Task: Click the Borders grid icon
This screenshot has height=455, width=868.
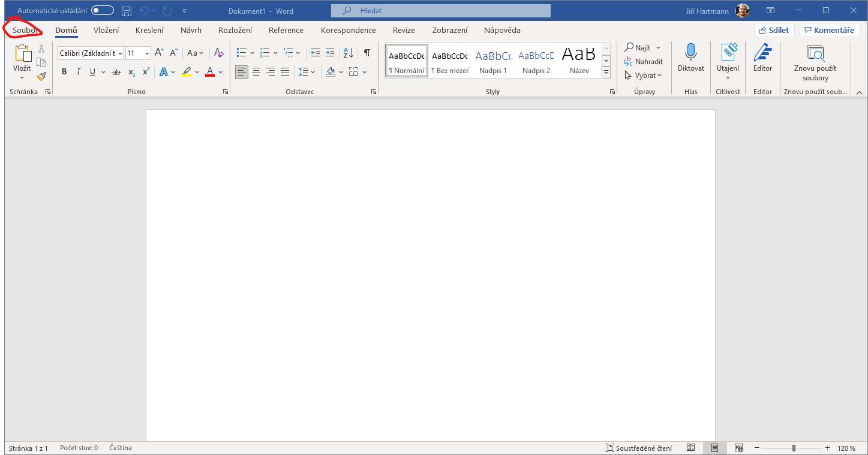Action: (354, 72)
